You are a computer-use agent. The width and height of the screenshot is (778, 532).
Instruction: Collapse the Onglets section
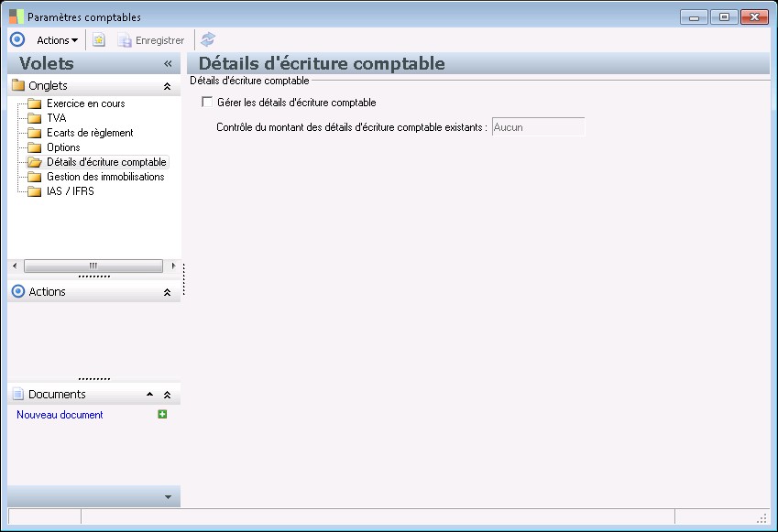point(167,86)
